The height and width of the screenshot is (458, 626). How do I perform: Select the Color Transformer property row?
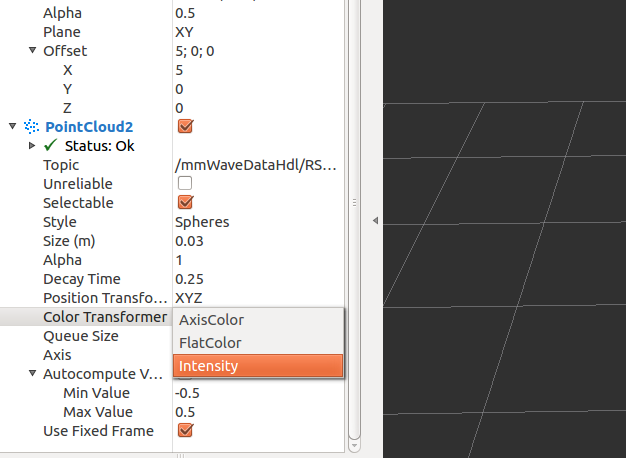(104, 317)
